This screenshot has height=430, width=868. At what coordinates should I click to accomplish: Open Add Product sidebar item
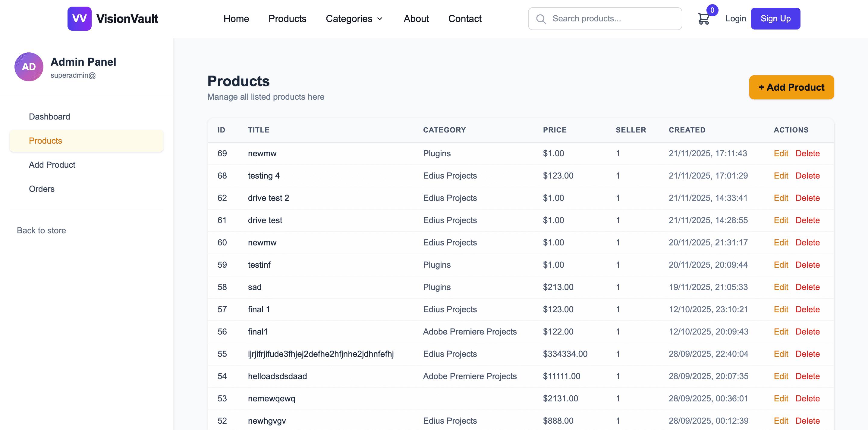pyautogui.click(x=52, y=165)
